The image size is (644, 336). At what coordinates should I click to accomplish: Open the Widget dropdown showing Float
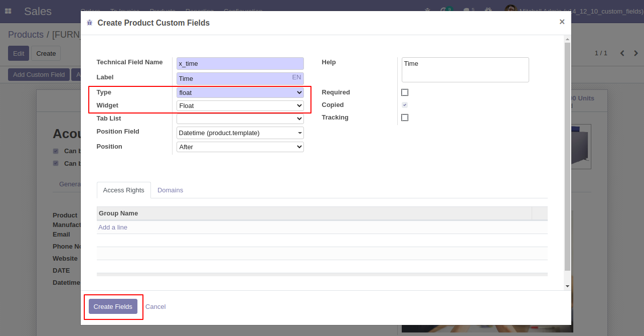click(240, 105)
